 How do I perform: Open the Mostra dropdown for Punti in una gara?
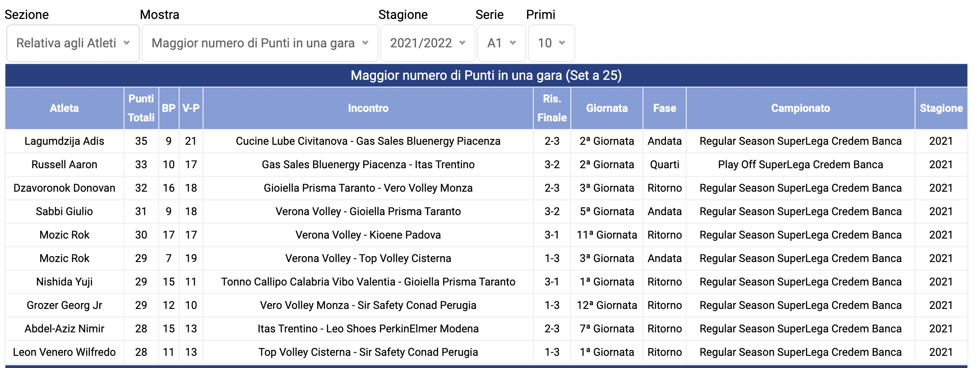click(x=260, y=43)
